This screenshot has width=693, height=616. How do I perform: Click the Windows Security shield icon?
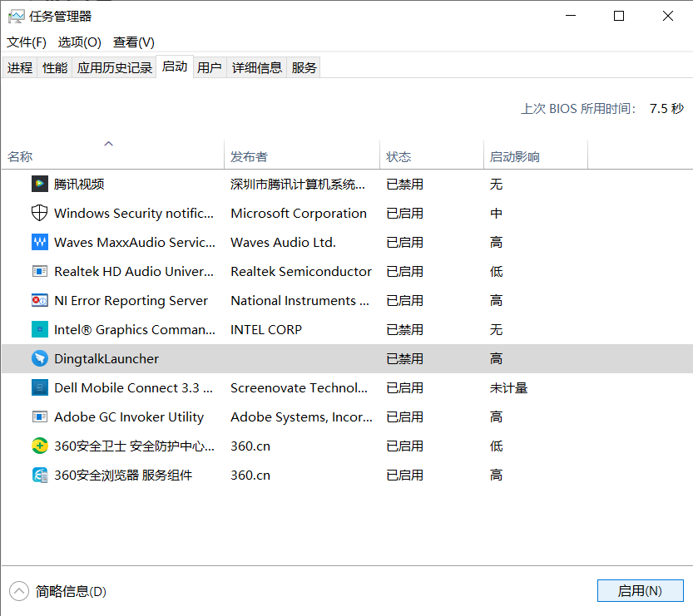[x=40, y=213]
